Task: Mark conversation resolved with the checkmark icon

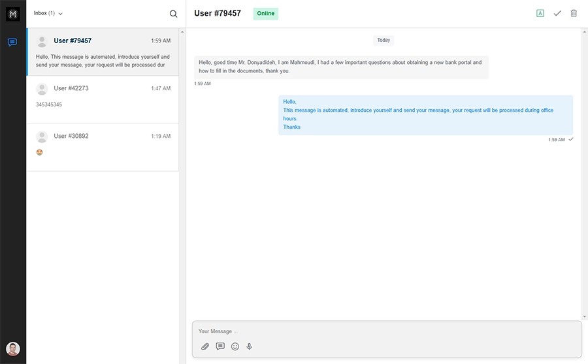Action: pyautogui.click(x=557, y=13)
